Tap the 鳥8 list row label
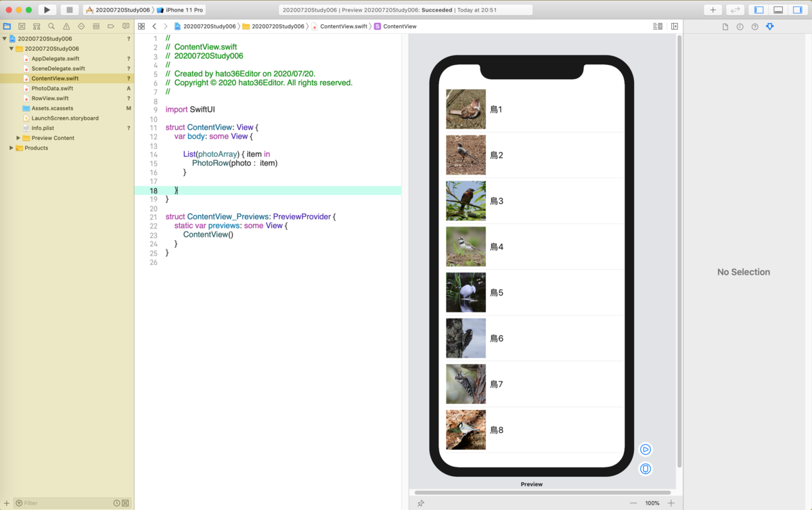The image size is (812, 510). (497, 430)
